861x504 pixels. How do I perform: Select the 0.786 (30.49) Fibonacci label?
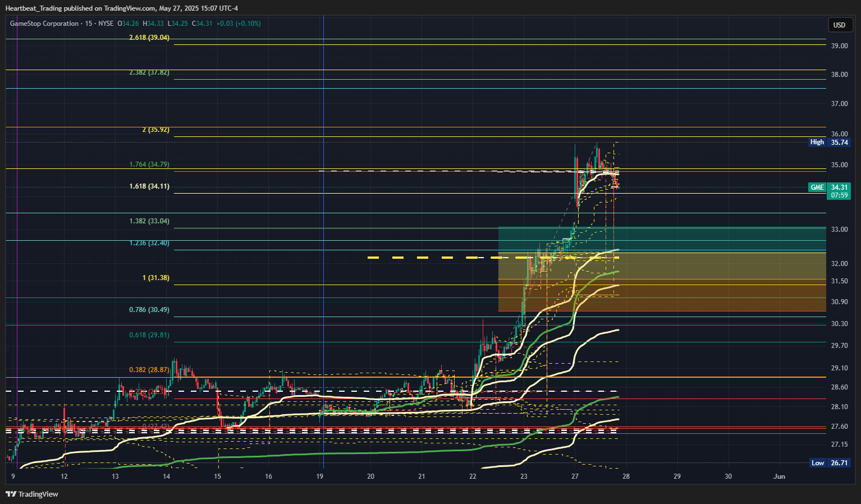(x=149, y=310)
